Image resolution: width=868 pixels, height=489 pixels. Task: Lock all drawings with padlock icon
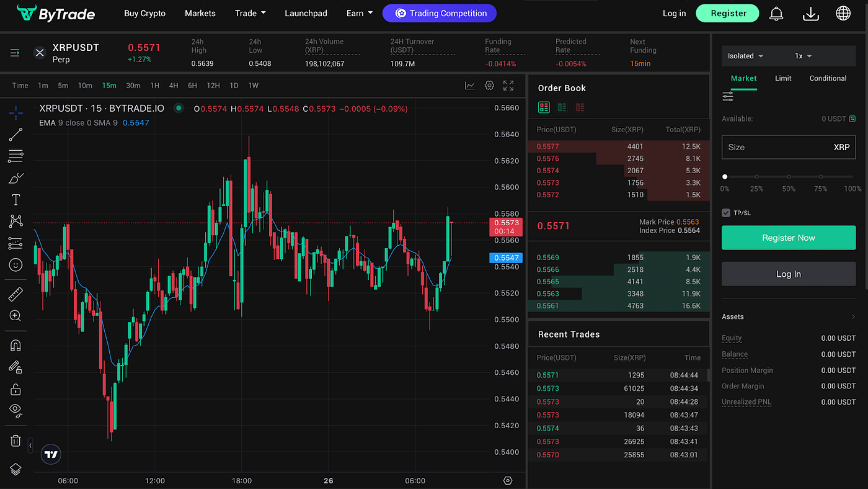click(15, 388)
